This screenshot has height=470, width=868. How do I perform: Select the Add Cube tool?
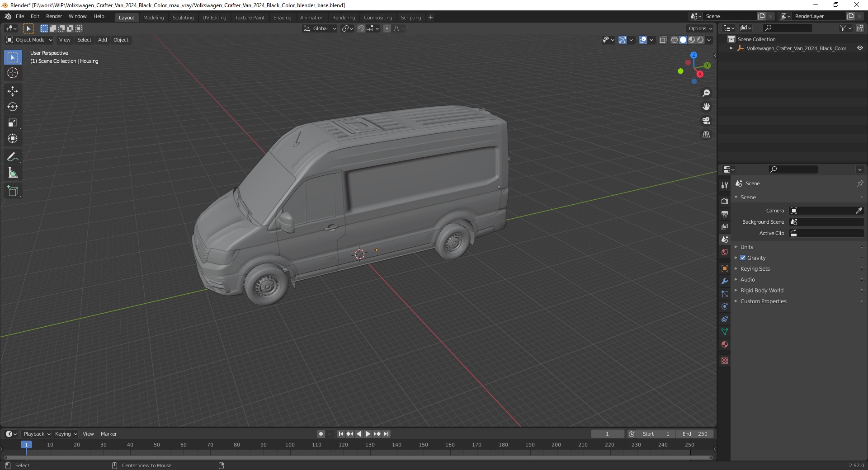13,191
